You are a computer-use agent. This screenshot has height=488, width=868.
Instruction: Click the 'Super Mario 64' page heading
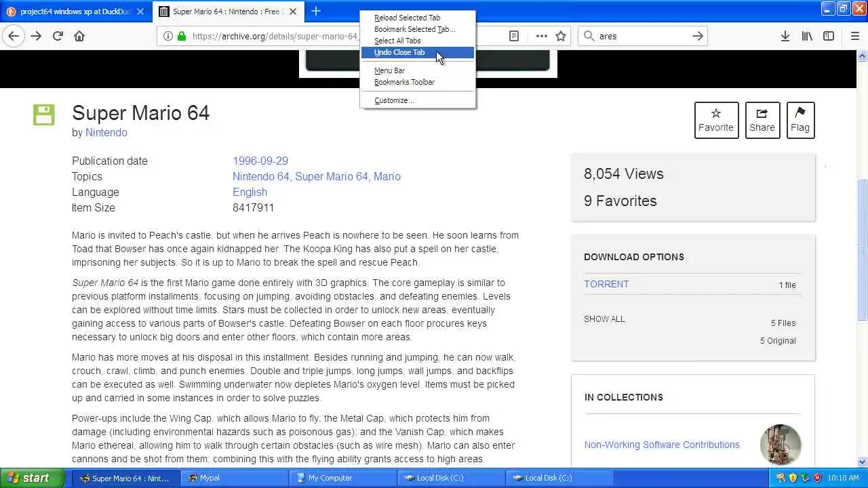point(140,113)
